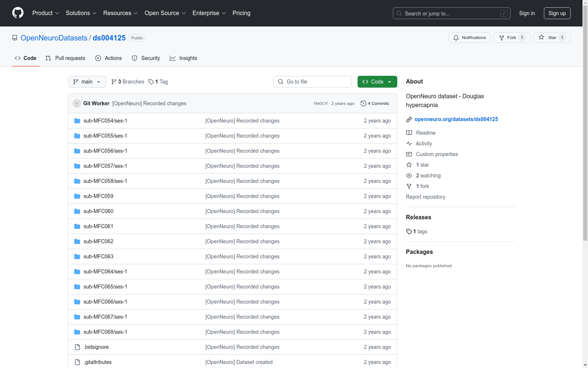The image size is (588, 368).
Task: Open the openneuro.org/datasets/ds004125 link
Action: 456,119
